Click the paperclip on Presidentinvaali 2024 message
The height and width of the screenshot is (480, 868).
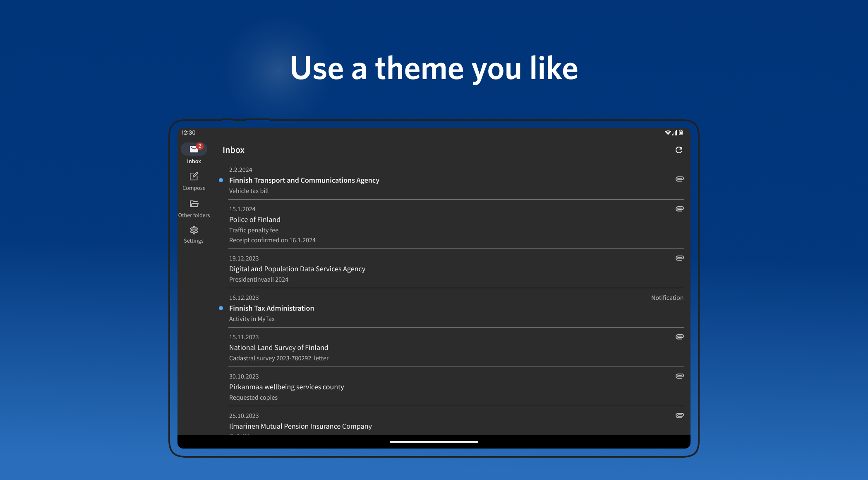tap(679, 258)
